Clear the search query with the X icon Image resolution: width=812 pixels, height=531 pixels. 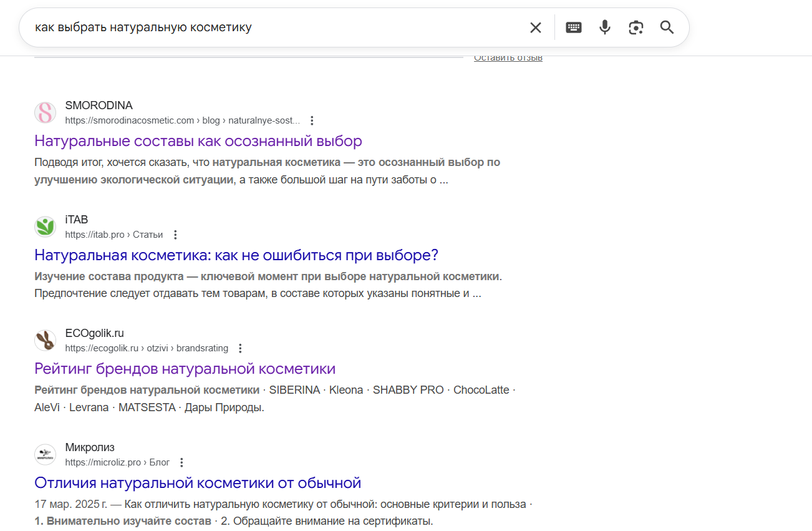point(535,27)
